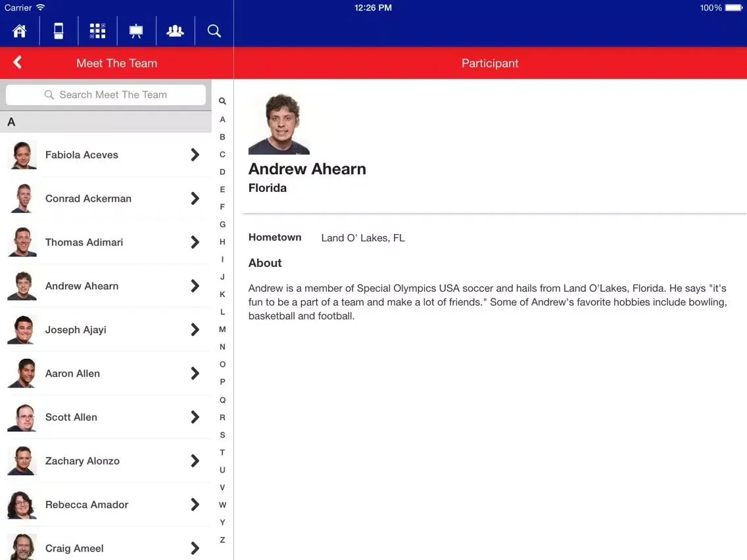
Task: Click the 'Florida' delegation label
Action: click(x=267, y=188)
